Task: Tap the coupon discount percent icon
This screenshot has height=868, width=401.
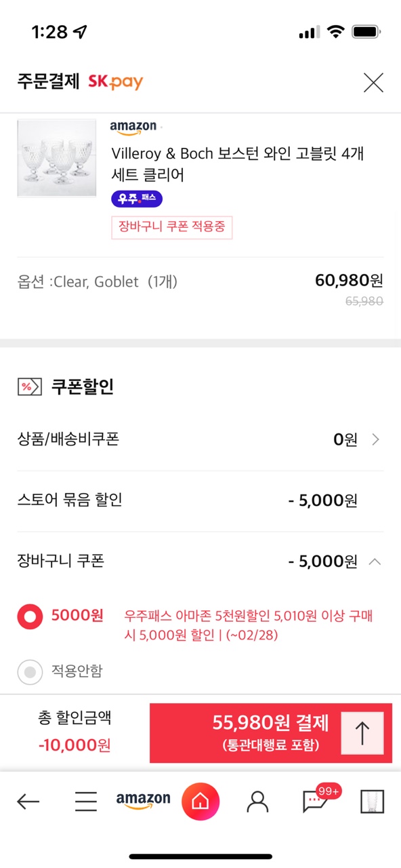Action: pos(26,387)
